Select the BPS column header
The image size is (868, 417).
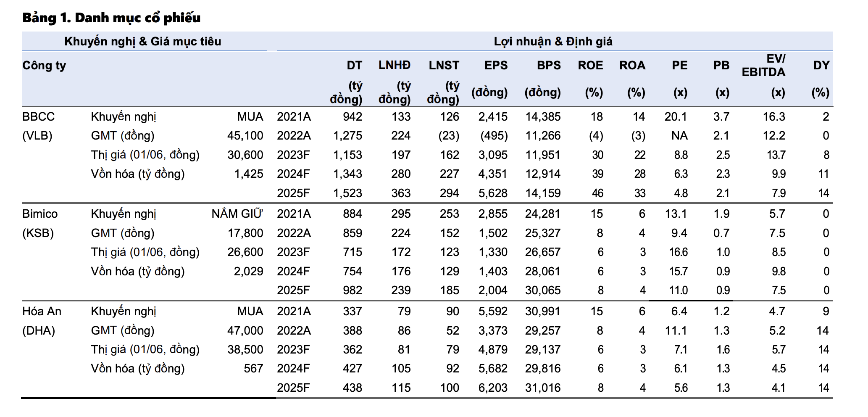point(549,66)
